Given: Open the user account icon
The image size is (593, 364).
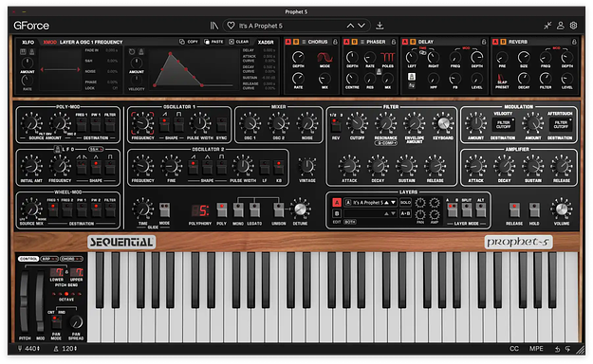Looking at the screenshot, I should coord(561,26).
